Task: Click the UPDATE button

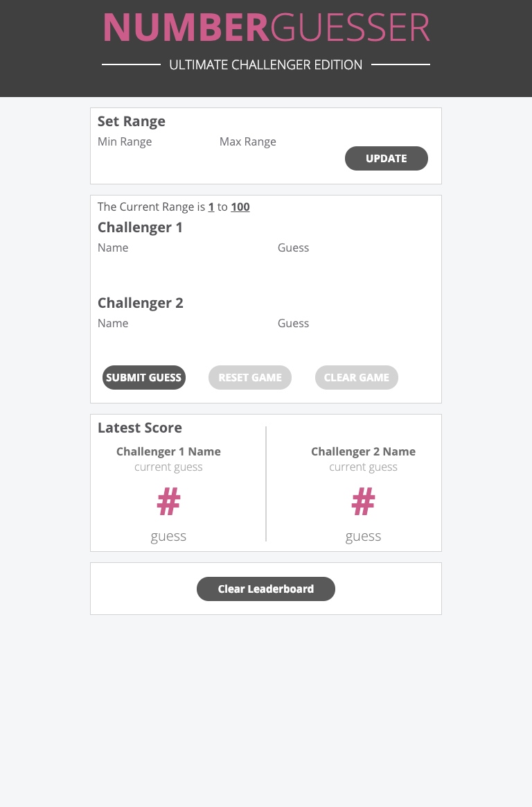Action: click(x=386, y=158)
